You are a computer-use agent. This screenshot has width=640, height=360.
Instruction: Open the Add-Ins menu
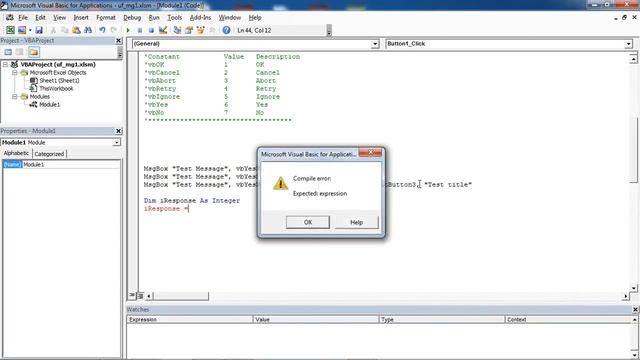(x=200, y=18)
